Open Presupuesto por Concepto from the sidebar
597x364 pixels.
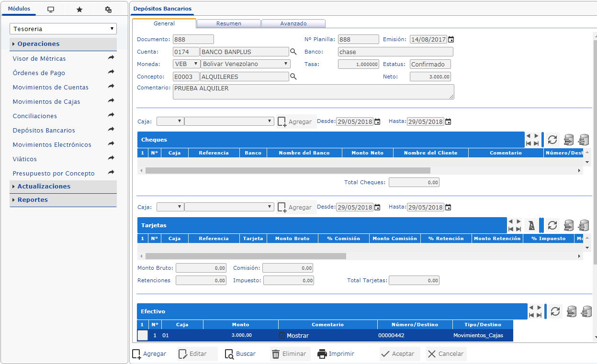[x=54, y=173]
